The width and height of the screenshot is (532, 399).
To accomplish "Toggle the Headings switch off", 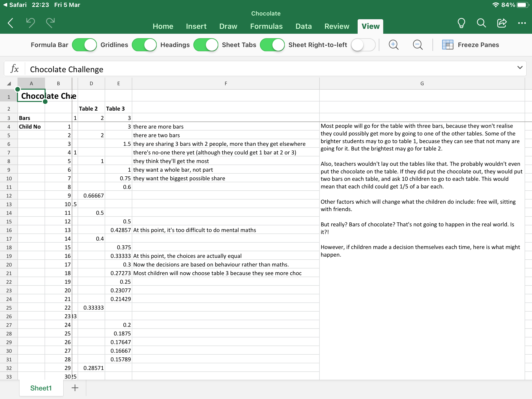I will [206, 45].
